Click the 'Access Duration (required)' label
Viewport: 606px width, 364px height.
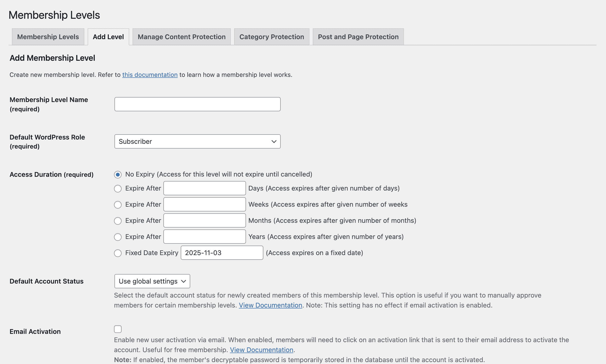(52, 174)
